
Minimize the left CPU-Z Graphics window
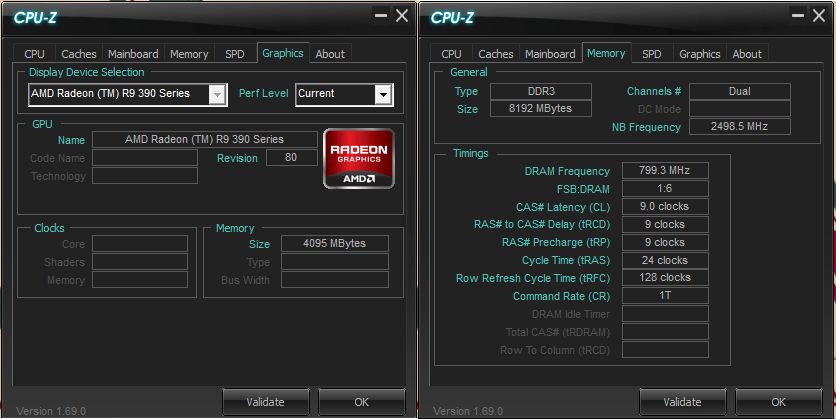coord(381,15)
